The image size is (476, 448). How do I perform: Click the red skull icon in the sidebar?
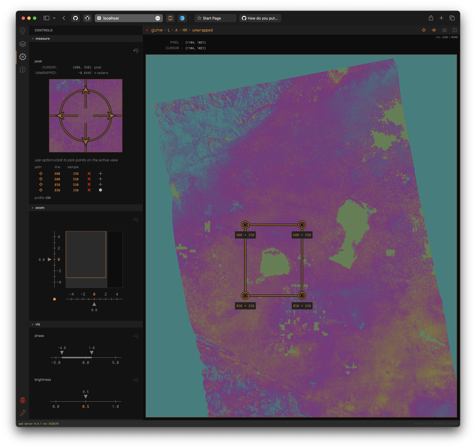point(23,400)
